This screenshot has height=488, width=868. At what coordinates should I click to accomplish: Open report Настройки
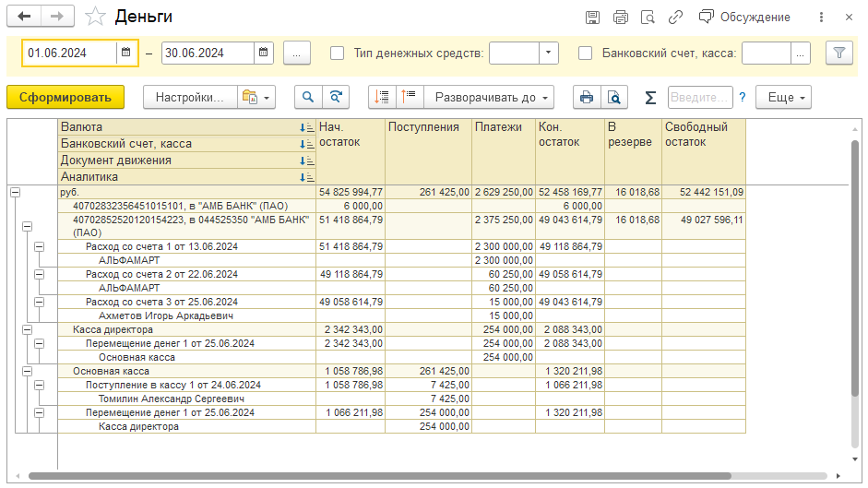pyautogui.click(x=189, y=97)
